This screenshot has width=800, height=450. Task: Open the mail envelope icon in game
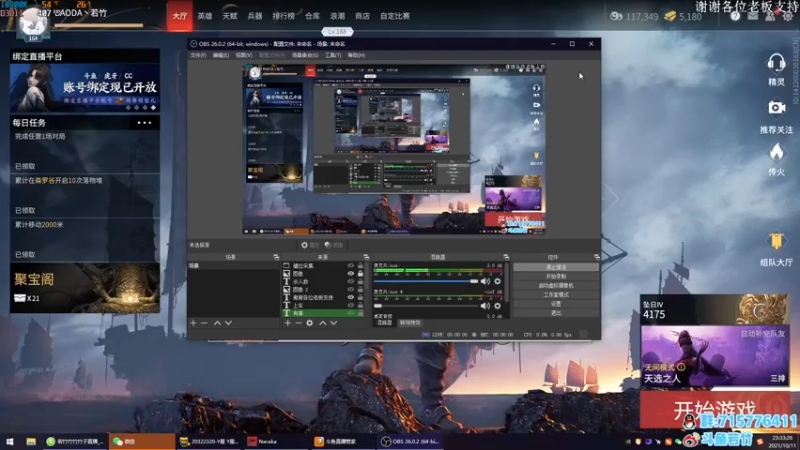coord(753,16)
